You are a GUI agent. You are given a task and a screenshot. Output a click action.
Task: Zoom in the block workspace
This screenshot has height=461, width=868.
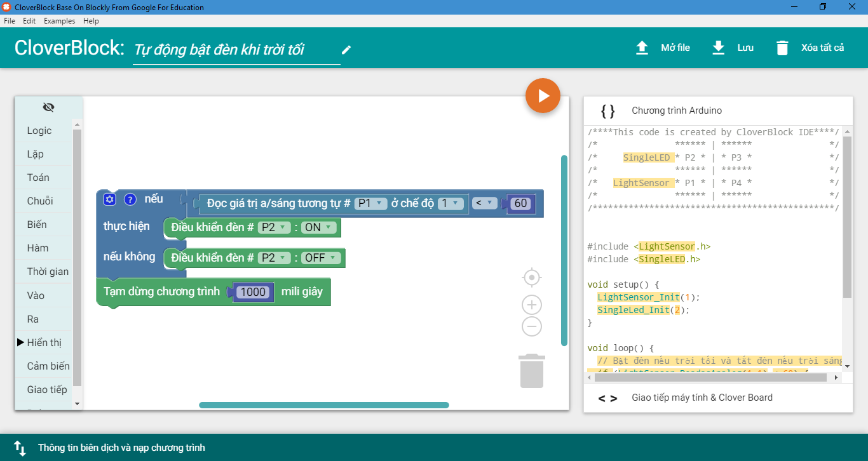tap(531, 305)
